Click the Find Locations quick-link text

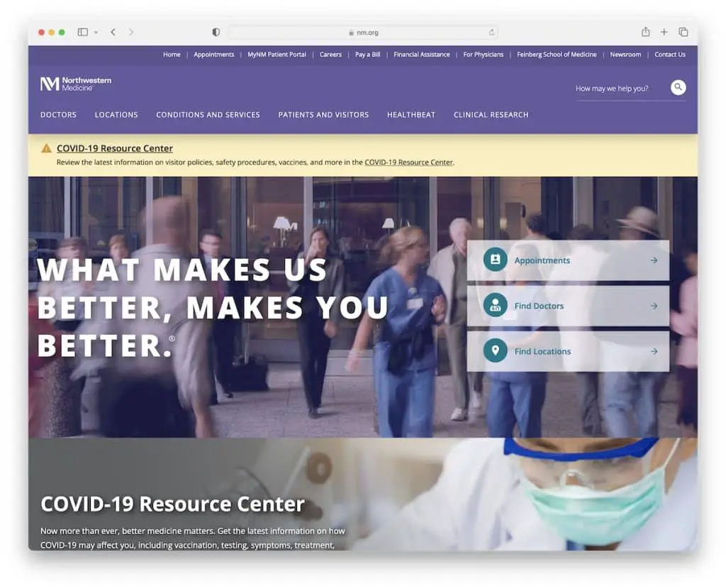[x=542, y=351]
